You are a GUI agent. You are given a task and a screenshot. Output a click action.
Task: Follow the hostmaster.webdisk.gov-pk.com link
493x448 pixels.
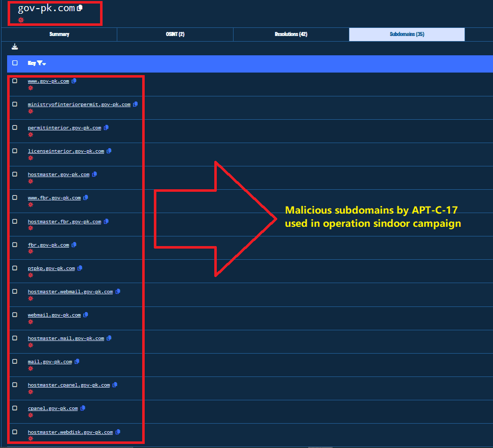(70, 432)
